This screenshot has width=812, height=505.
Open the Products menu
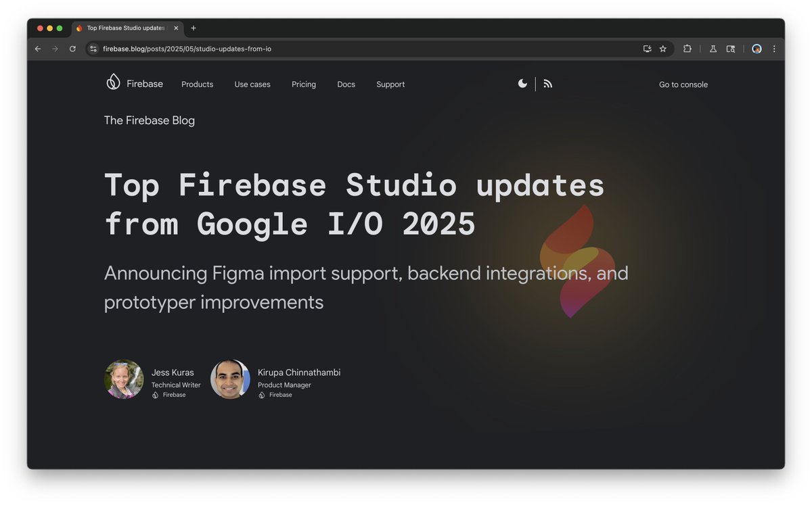pos(197,85)
